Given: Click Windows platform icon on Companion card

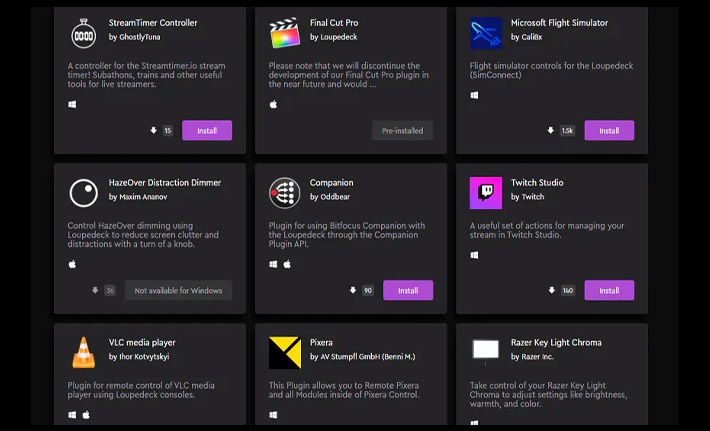Looking at the screenshot, I should click(273, 264).
